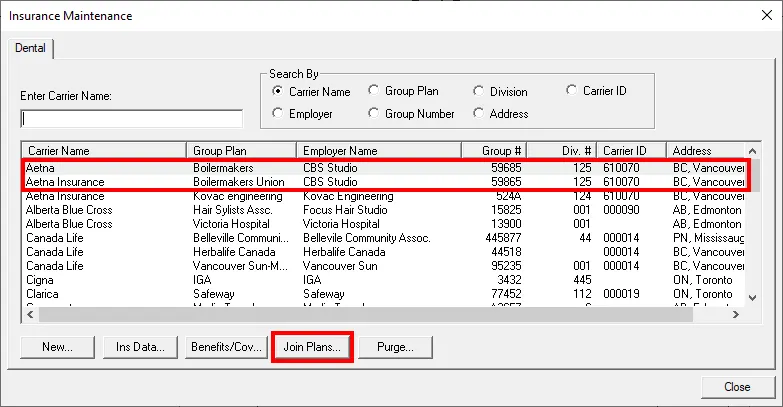Select the Clarica carrier row
783x407 pixels.
click(385, 294)
